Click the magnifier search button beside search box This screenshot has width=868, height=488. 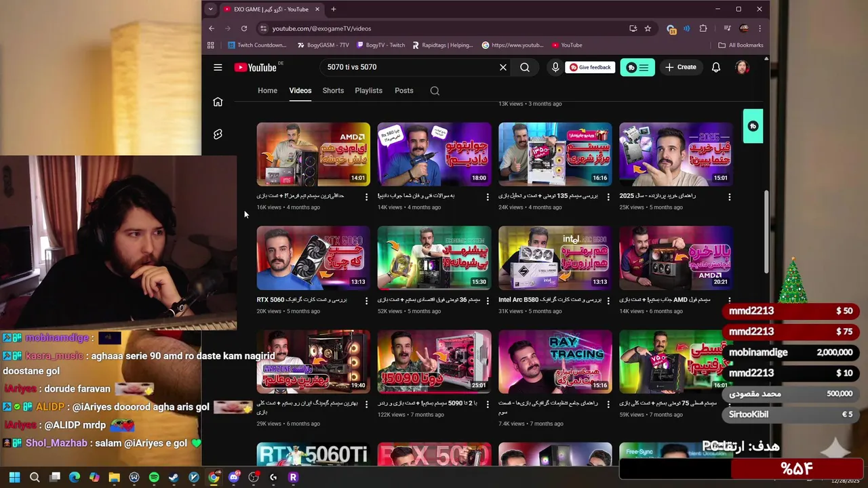click(525, 67)
